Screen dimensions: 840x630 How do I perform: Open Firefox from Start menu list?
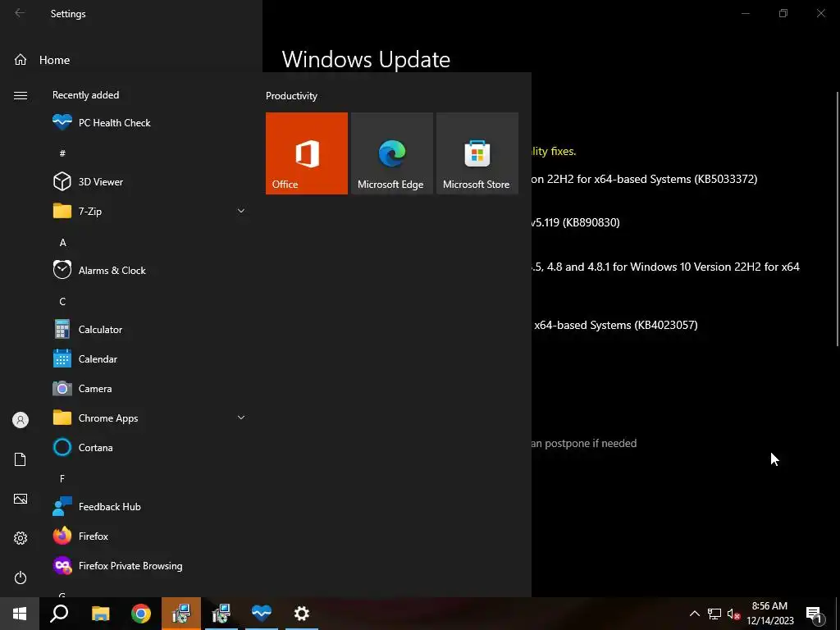(x=149, y=536)
